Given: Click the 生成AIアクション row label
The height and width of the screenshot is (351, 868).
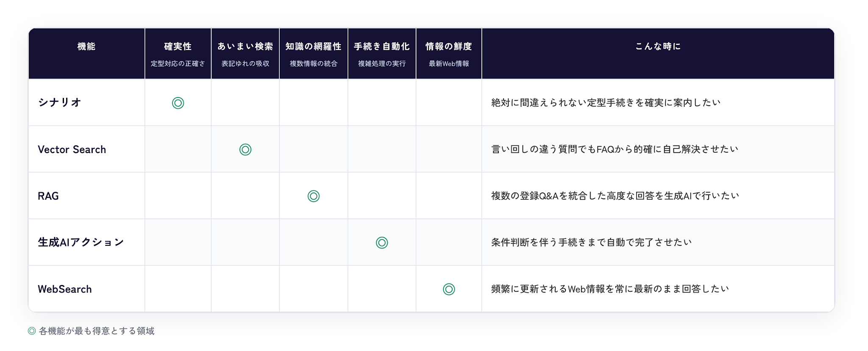Looking at the screenshot, I should (x=81, y=242).
